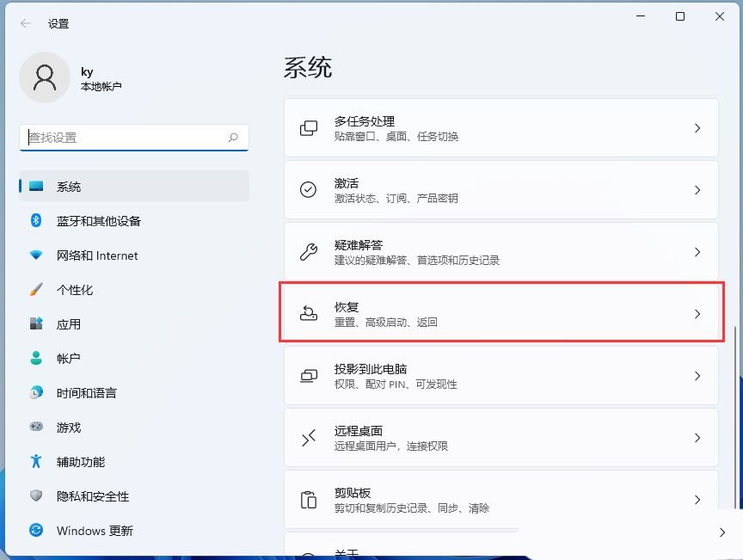Click the 隐私和安全性 shield icon
The height and width of the screenshot is (560, 743).
36,495
